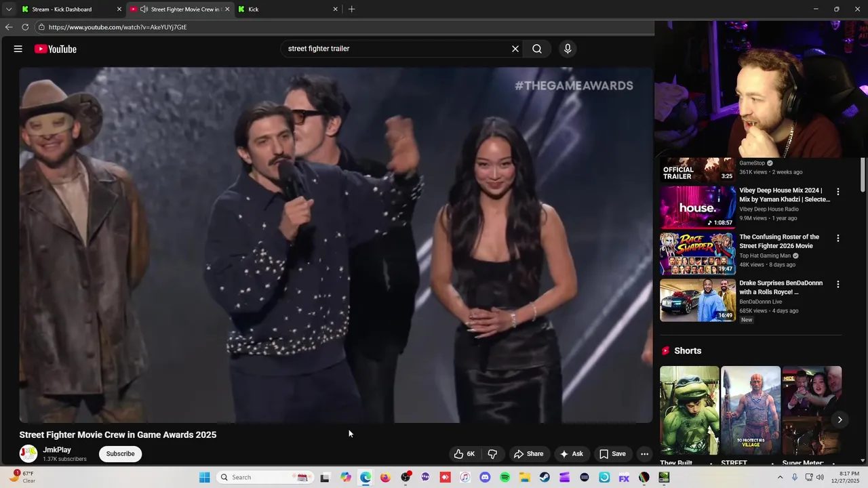Screen dimensions: 868x488
Task: Click the YouTube search magnifier button
Action: (537, 49)
